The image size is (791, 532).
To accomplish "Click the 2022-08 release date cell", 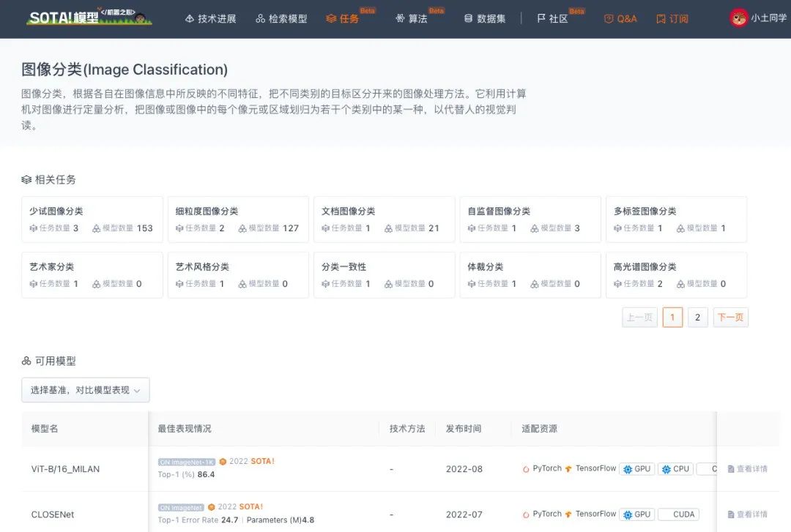I will pyautogui.click(x=464, y=469).
